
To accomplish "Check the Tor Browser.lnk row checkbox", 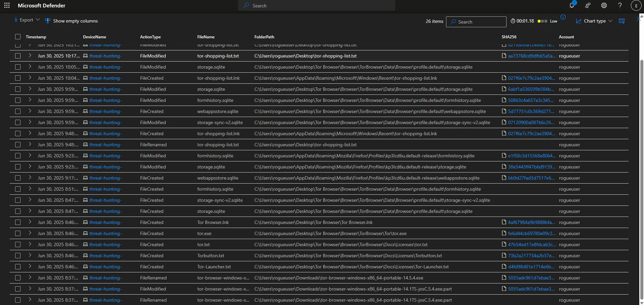I will [18, 222].
